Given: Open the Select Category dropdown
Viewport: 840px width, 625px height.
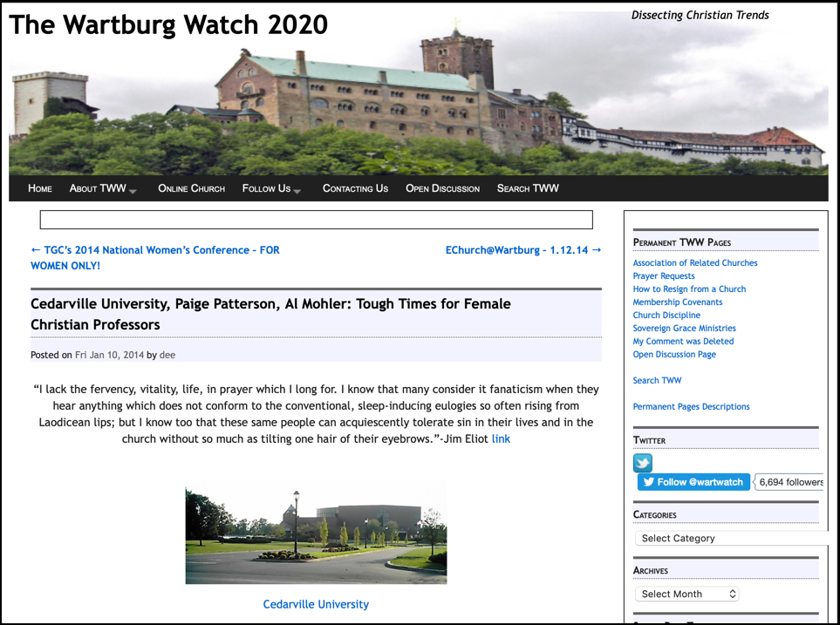Looking at the screenshot, I should tap(733, 538).
